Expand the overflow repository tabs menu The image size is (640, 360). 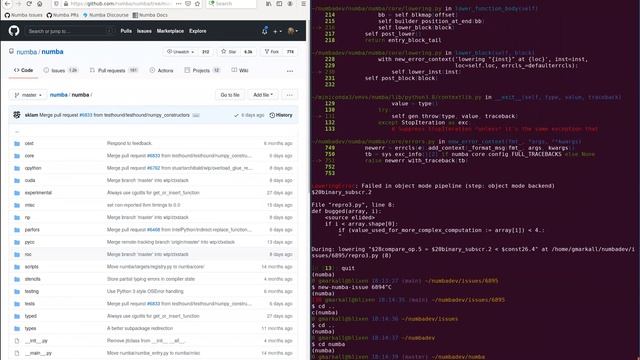(x=290, y=71)
